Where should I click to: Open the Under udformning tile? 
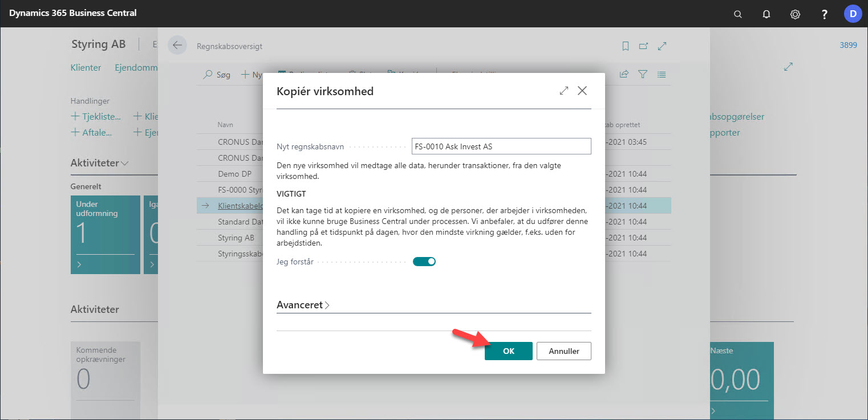[x=106, y=235]
